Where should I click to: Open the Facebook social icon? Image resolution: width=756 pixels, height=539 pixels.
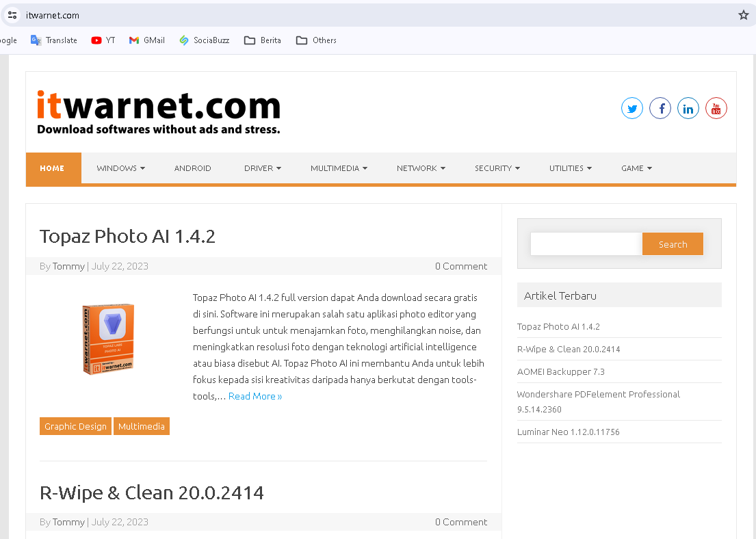[x=660, y=108]
